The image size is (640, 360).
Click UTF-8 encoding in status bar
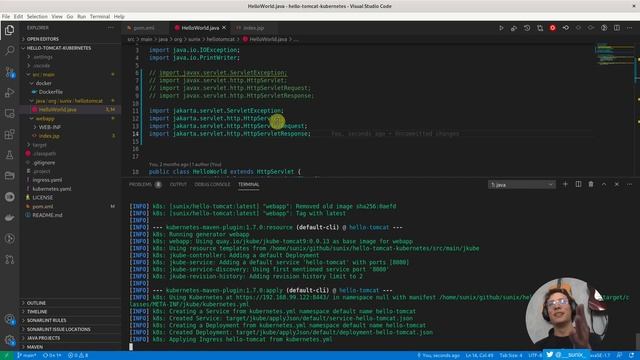pos(535,356)
